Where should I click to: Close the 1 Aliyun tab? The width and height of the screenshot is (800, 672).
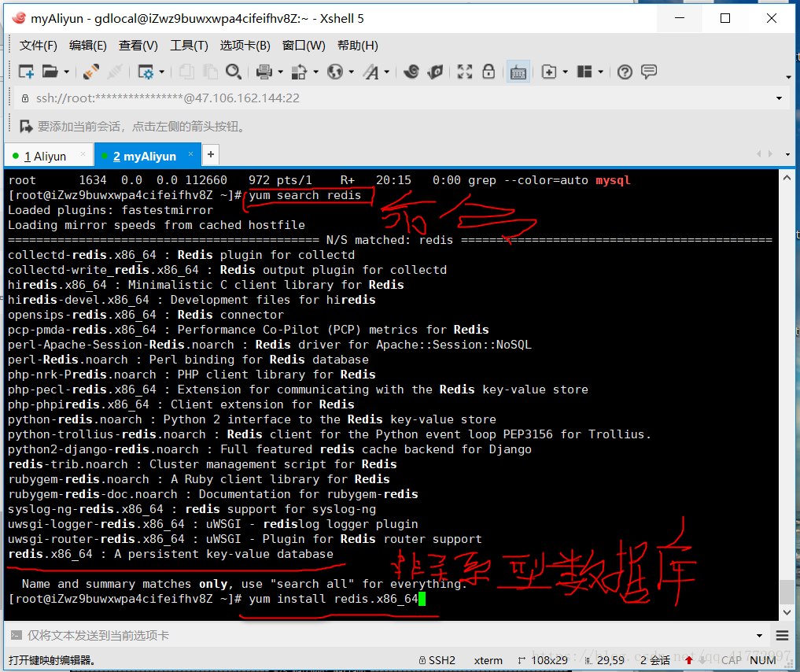83,153
